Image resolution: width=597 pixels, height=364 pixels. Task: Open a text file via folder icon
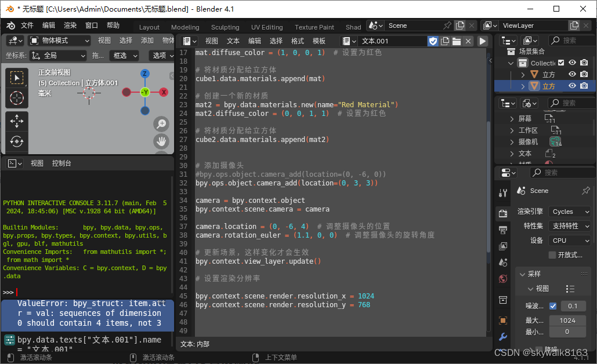pos(456,41)
